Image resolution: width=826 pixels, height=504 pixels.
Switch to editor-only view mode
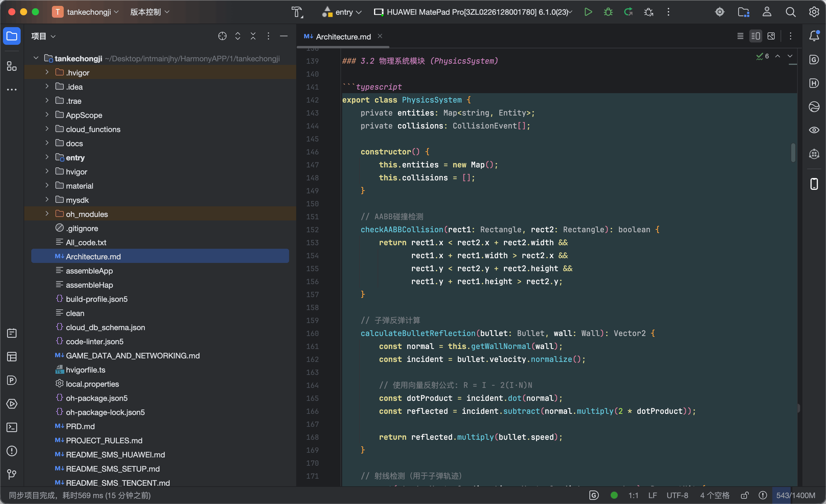740,36
